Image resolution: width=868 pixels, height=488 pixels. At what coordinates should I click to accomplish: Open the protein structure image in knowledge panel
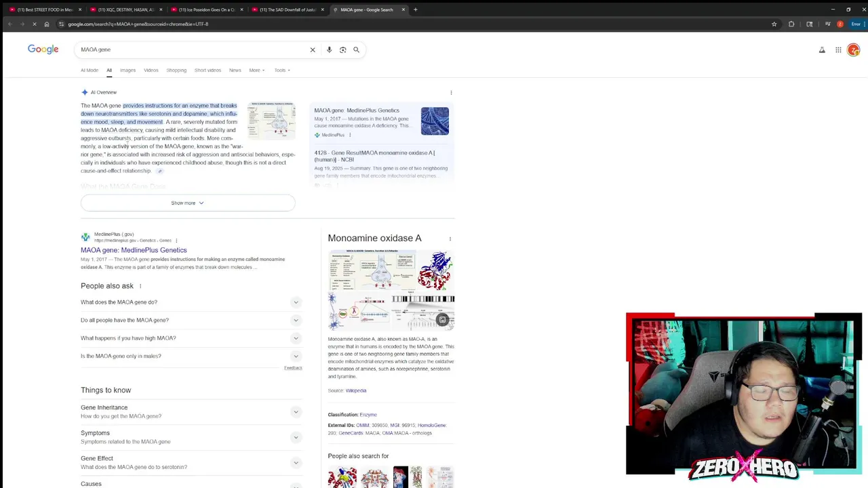pos(435,270)
